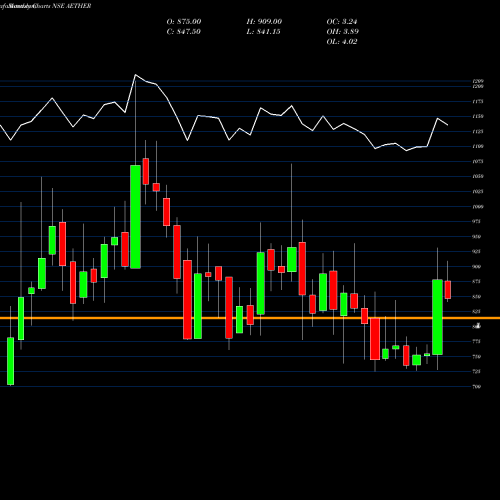Click the large green candle second from right
The image size is (500, 500).
(437, 317)
